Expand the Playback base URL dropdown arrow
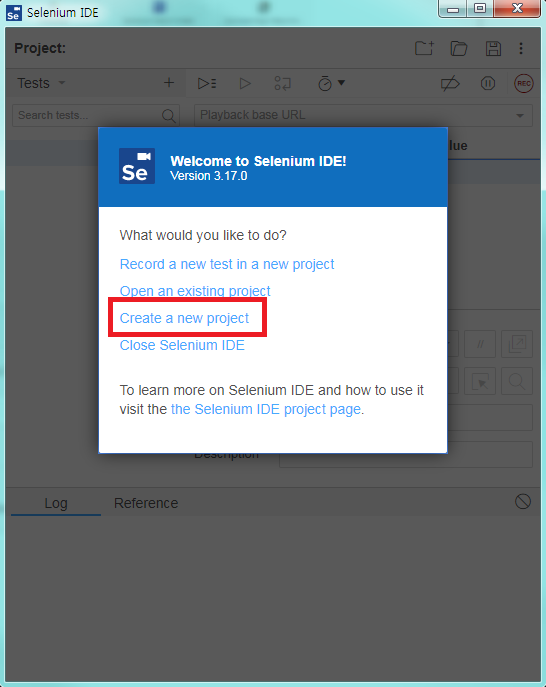 [520, 116]
